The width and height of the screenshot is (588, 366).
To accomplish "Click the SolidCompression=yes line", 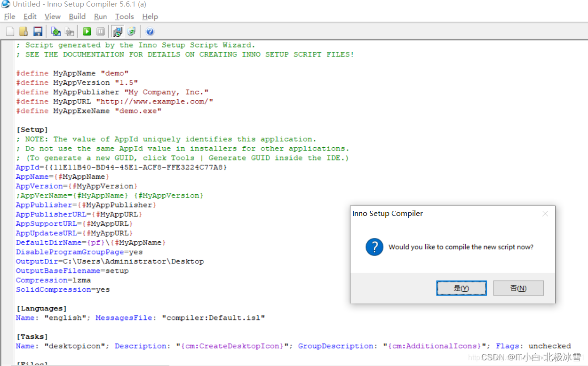I will click(63, 290).
